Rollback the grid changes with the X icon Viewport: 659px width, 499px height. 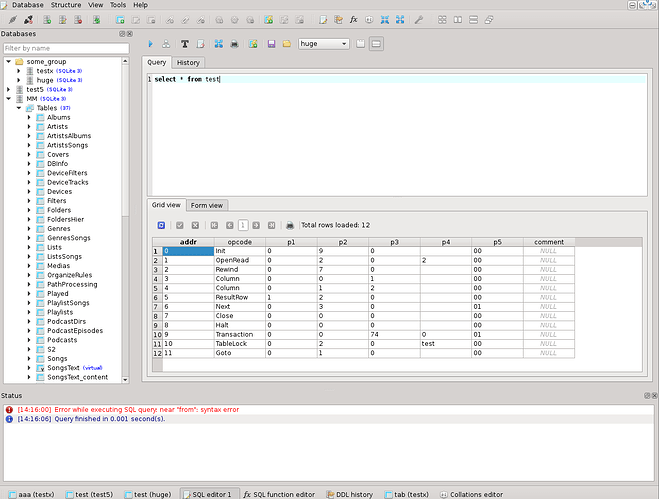tap(195, 225)
